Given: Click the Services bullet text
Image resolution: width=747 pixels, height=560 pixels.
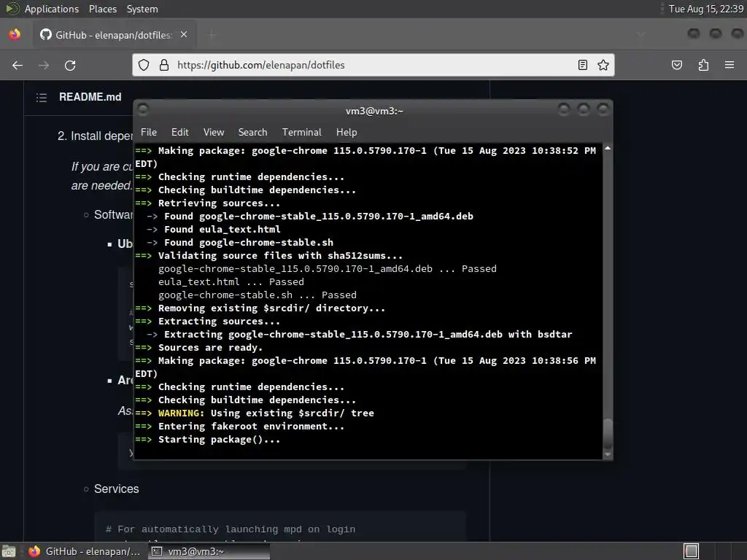Looking at the screenshot, I should (x=116, y=489).
